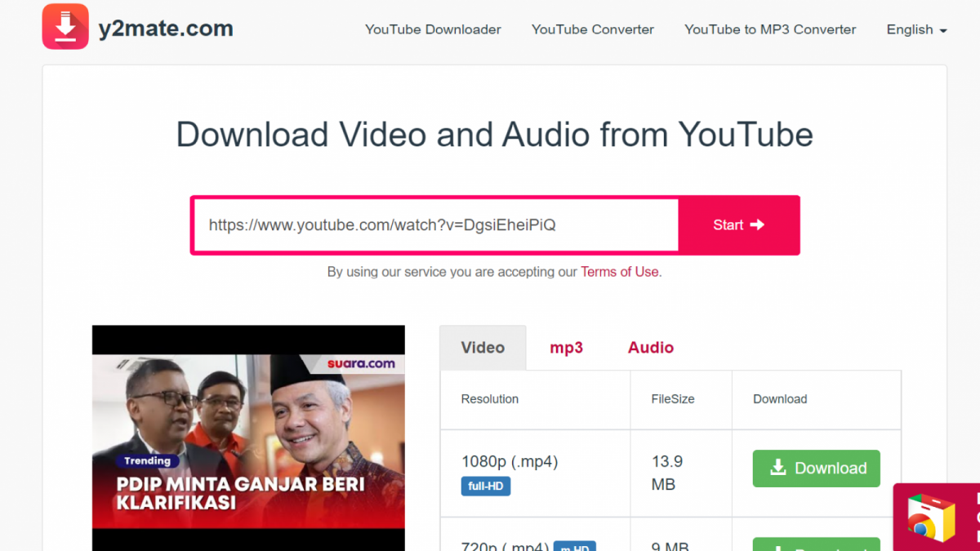Download the 1080p mp4 video
The image size is (980, 551).
(816, 469)
